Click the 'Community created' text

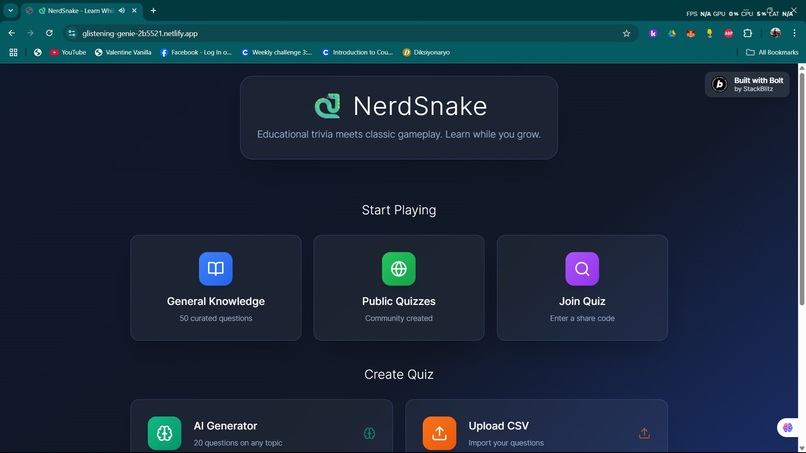pyautogui.click(x=399, y=318)
